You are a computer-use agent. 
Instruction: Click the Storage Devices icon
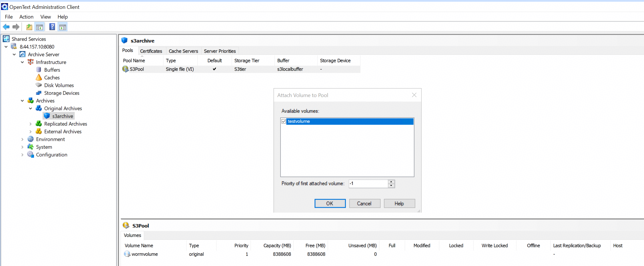click(39, 93)
